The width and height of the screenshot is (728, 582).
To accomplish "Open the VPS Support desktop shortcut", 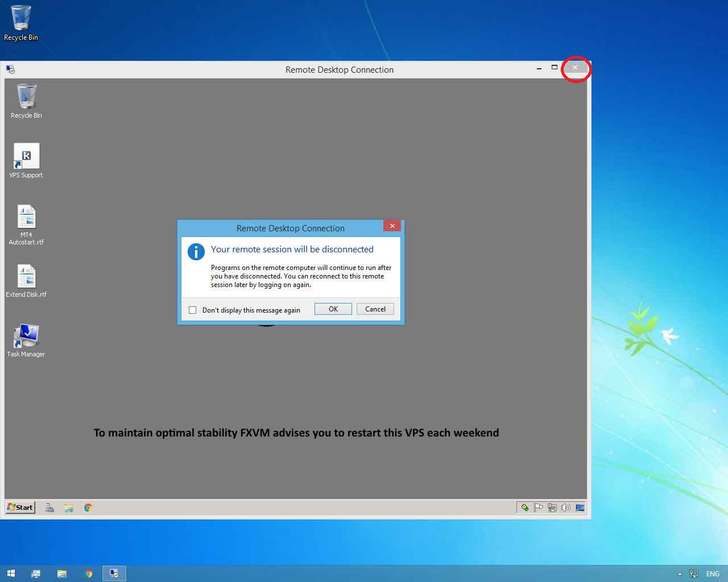I will click(x=26, y=157).
